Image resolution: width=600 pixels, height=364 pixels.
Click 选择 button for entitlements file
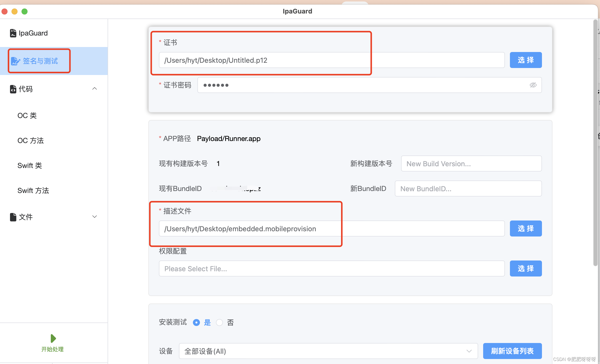[x=526, y=268]
